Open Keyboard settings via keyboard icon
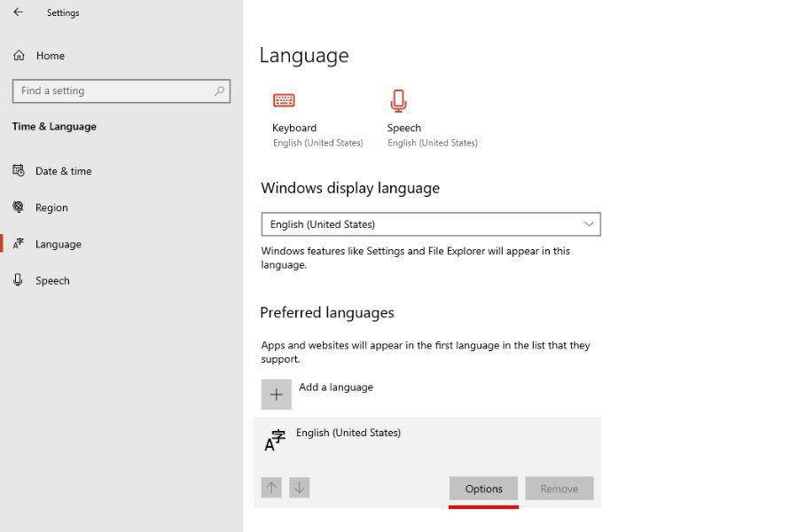 284,100
